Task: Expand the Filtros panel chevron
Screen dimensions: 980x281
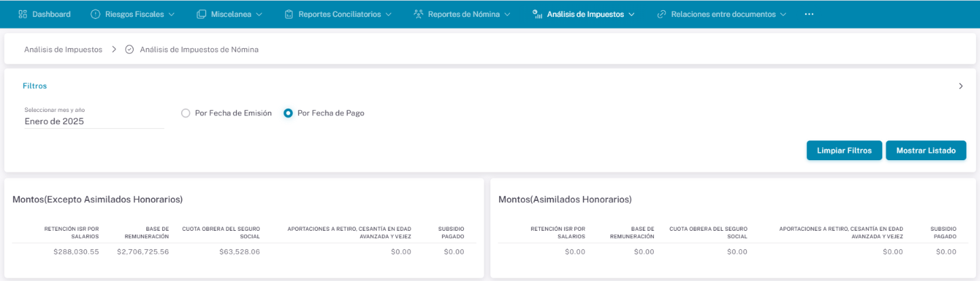Action: [x=960, y=86]
